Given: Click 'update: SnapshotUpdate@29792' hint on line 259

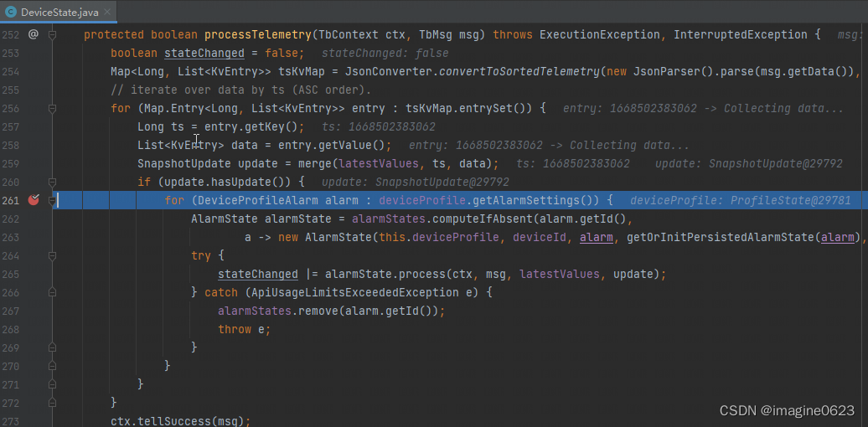Looking at the screenshot, I should 749,164.
